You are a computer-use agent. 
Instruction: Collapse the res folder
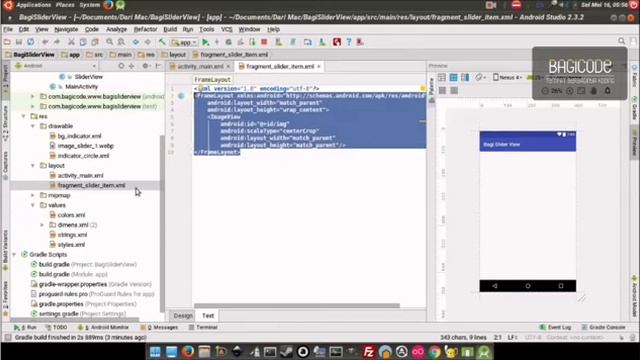[23, 116]
